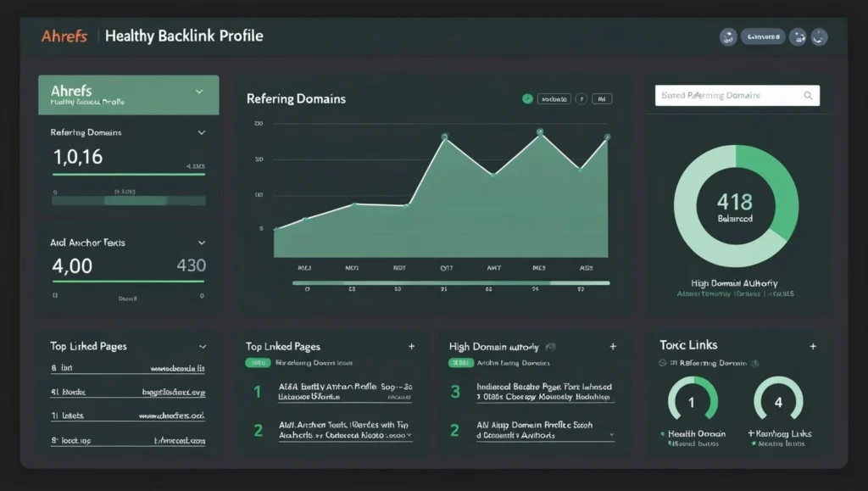Click the orange Ahrefs logo in header

(64, 36)
